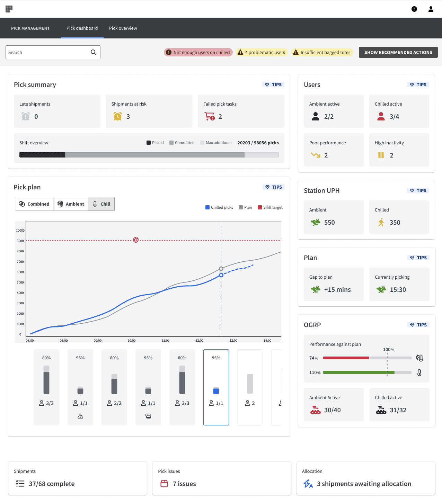
Task: Select the highlighted 95% hour card with blue bar
Action: tap(216, 387)
